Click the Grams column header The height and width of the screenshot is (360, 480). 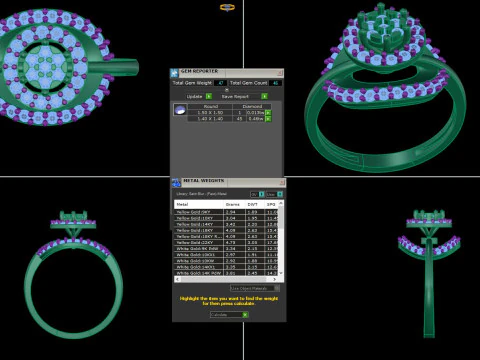[x=233, y=204]
